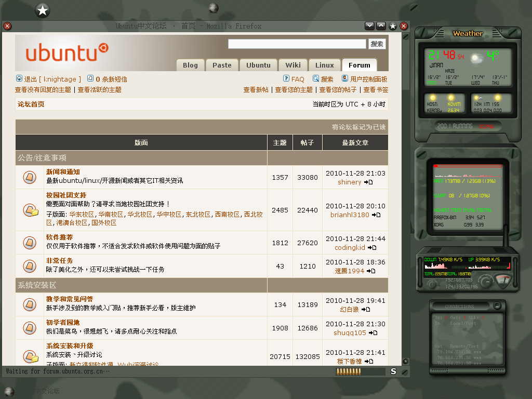Image resolution: width=532 pixels, height=399 pixels.
Task: Open forum icon for 新闻和通知
Action: click(x=30, y=177)
